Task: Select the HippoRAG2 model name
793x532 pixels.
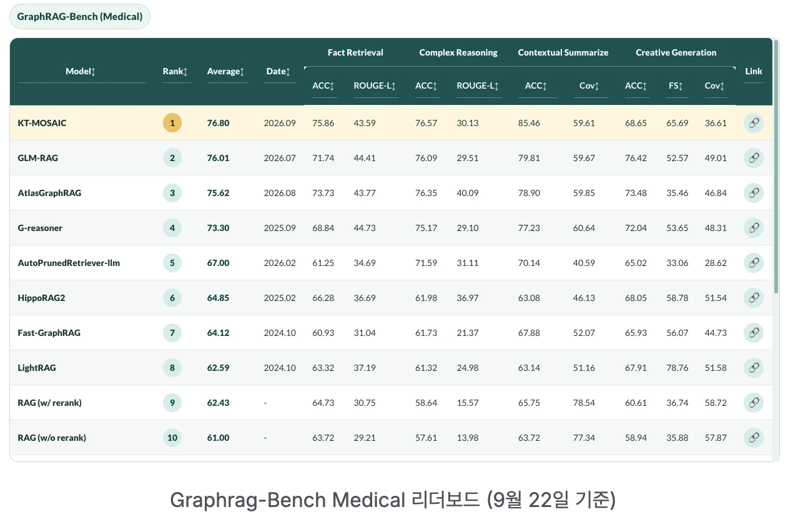Action: point(41,298)
